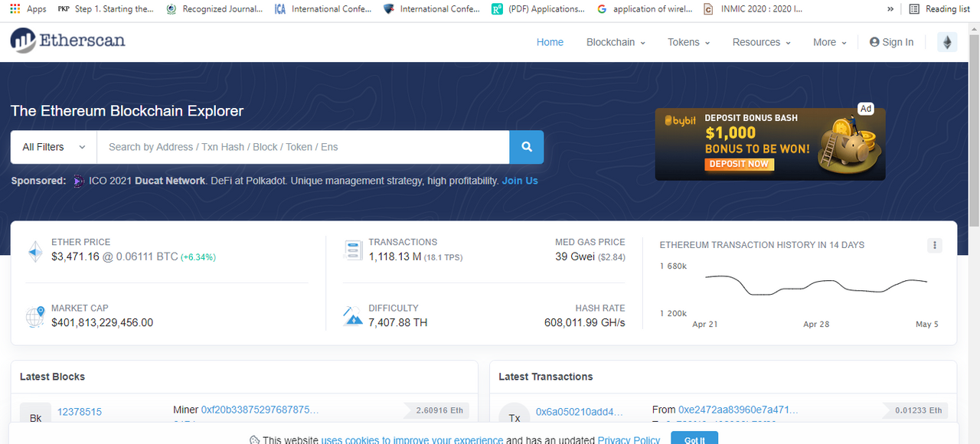980x444 pixels.
Task: Click the 39 Gwei gas price
Action: [575, 256]
